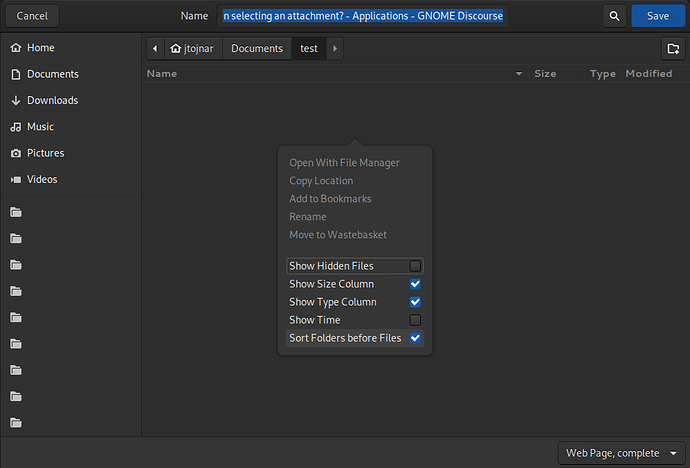Click the Save button
This screenshot has height=468, width=690.
(658, 16)
